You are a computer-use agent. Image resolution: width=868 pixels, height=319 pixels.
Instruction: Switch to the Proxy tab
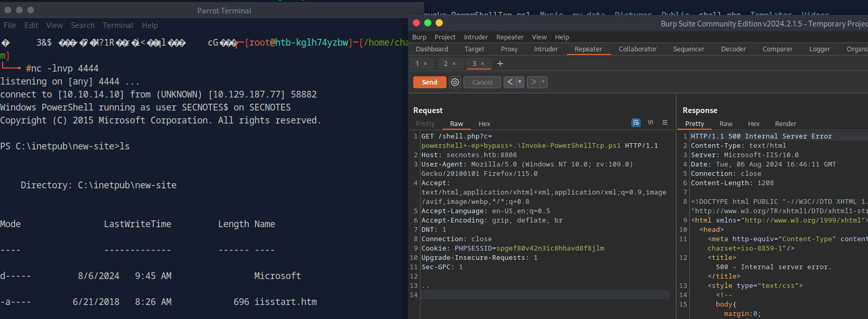[x=509, y=49]
